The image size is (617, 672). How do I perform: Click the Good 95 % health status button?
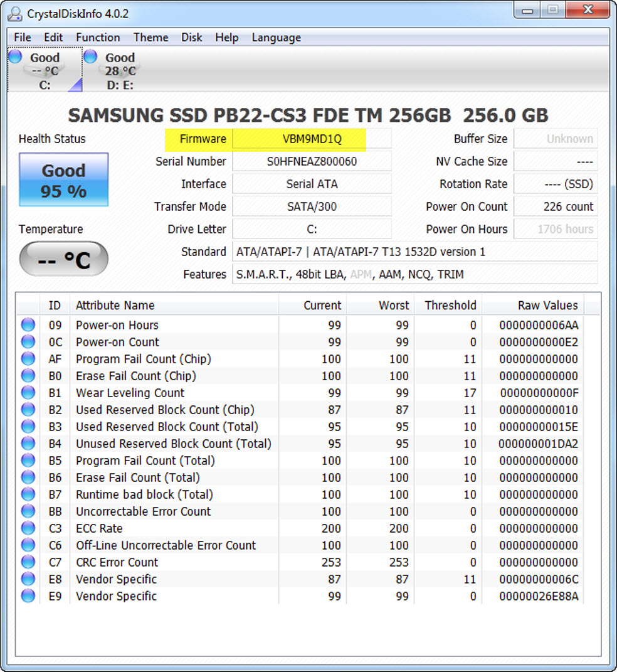click(63, 179)
